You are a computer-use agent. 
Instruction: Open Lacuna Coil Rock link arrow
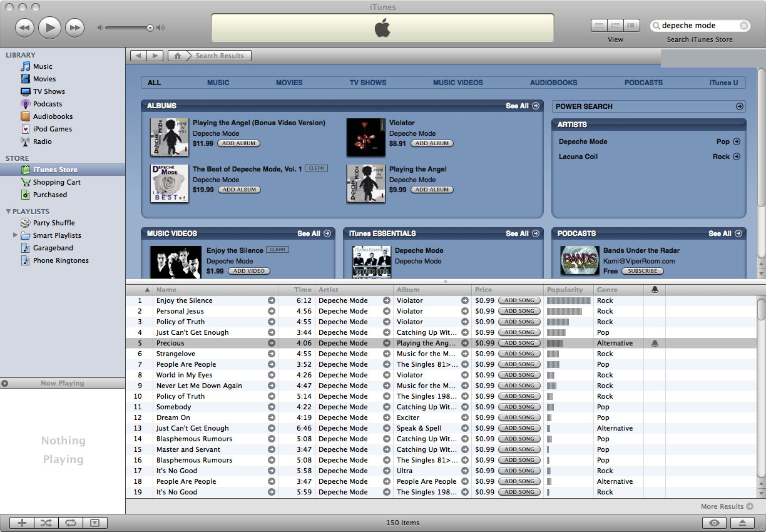tap(737, 156)
